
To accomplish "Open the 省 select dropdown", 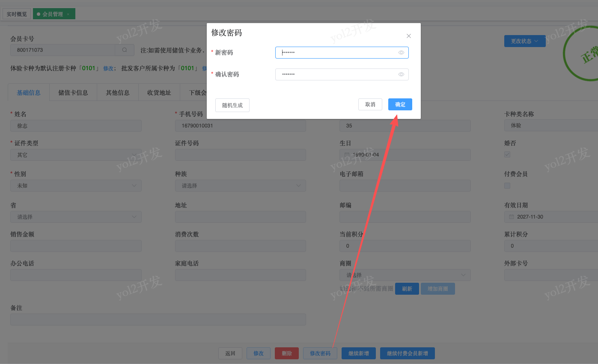I will 76,217.
